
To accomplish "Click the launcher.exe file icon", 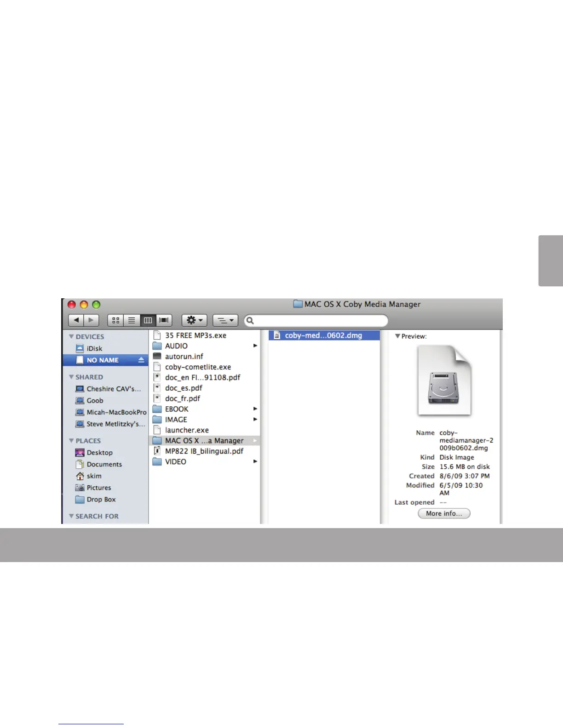I will pos(157,430).
